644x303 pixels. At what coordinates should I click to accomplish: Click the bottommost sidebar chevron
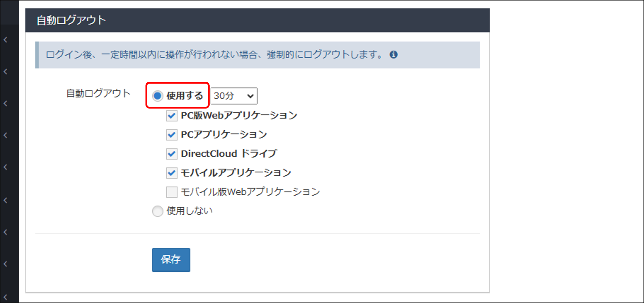[5, 297]
